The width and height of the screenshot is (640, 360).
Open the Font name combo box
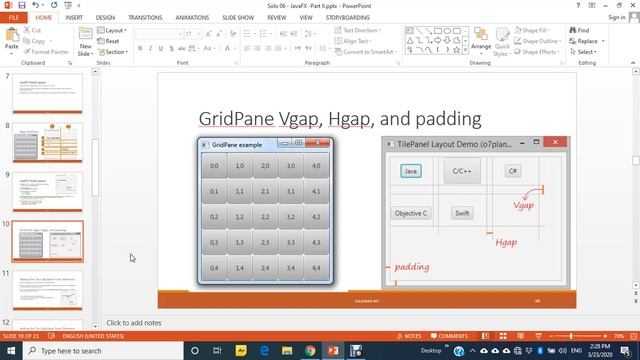pyautogui.click(x=159, y=34)
